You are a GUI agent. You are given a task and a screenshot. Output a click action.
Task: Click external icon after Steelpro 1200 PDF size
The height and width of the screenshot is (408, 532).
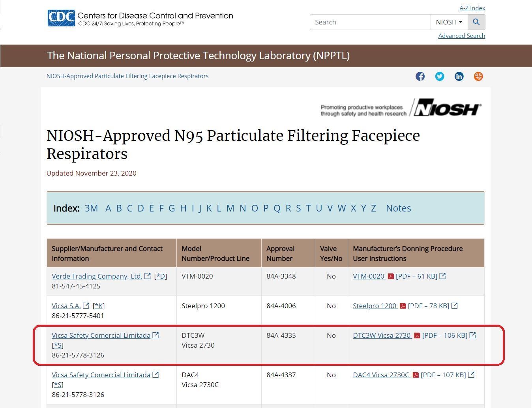pyautogui.click(x=455, y=306)
